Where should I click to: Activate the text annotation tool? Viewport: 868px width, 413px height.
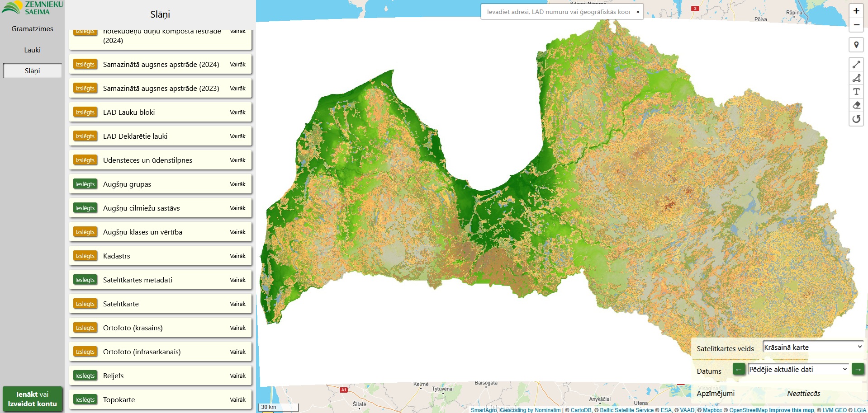[x=856, y=92]
